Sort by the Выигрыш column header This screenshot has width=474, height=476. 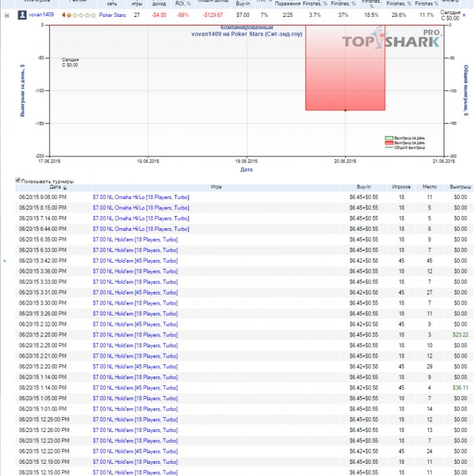coord(460,186)
